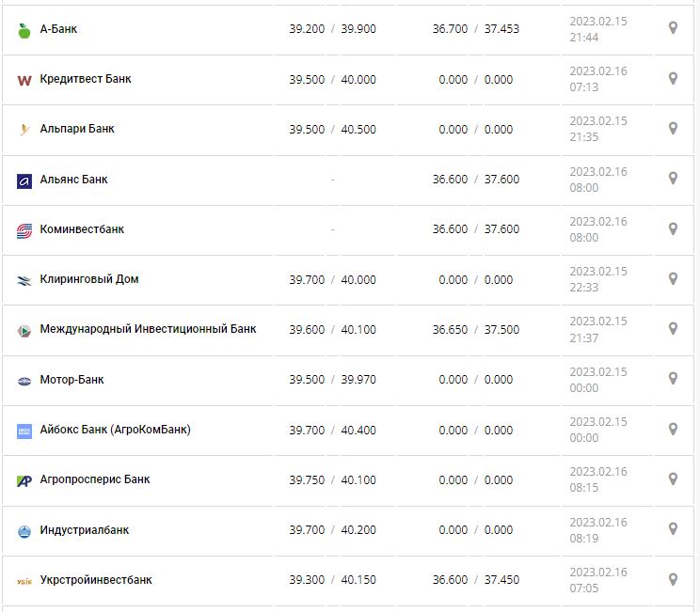Click the location pin for Кредитвест Банк
Screen dimensions: 700x612
coord(673,78)
